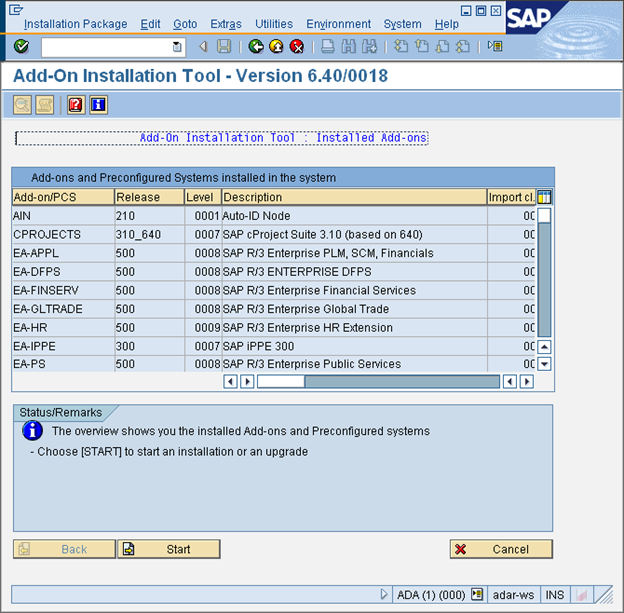Viewport: 624px width, 613px height.
Task: Open the window menu icon at top-left
Action: click(x=16, y=10)
